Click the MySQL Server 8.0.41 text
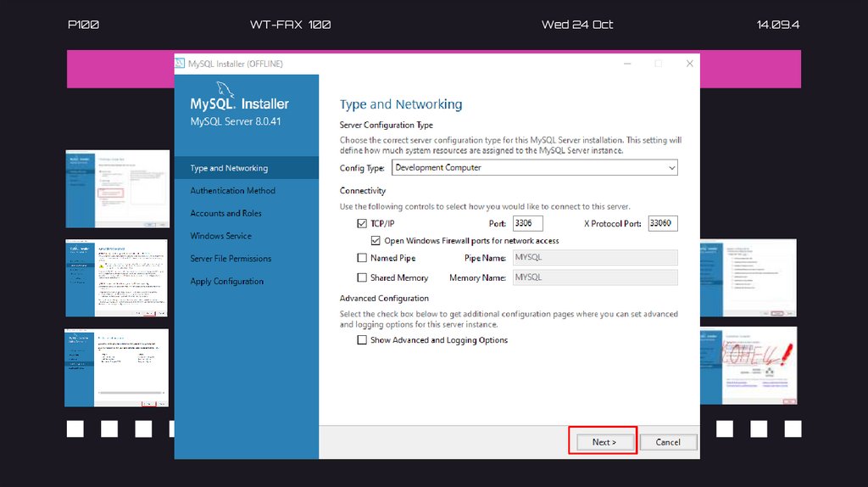This screenshot has height=487, width=868. (236, 121)
